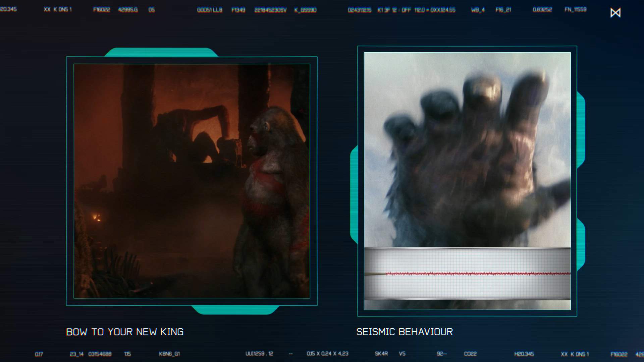Click the teal tab above the left frame
Image resolution: width=644 pixels, height=362 pixels.
tap(161, 52)
